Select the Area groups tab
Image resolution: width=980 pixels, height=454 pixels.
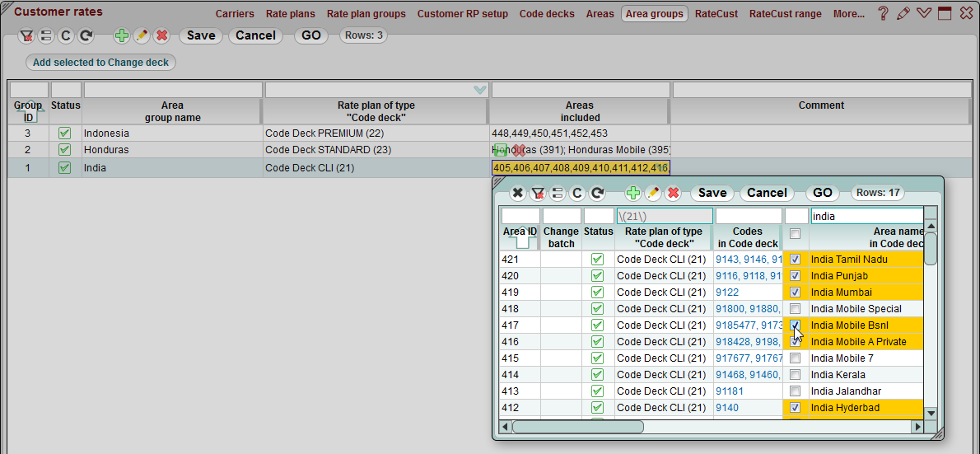tap(655, 14)
